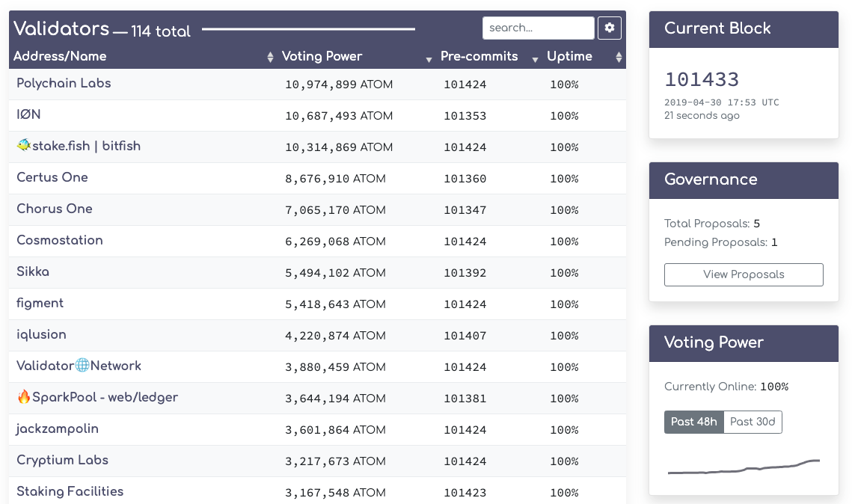Click pre-commits value 101392

click(x=465, y=273)
